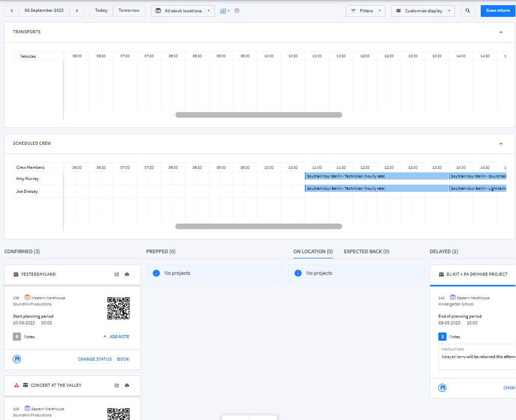Open the date field 06 September 2023
Screen dimensions: 516x420
point(44,11)
